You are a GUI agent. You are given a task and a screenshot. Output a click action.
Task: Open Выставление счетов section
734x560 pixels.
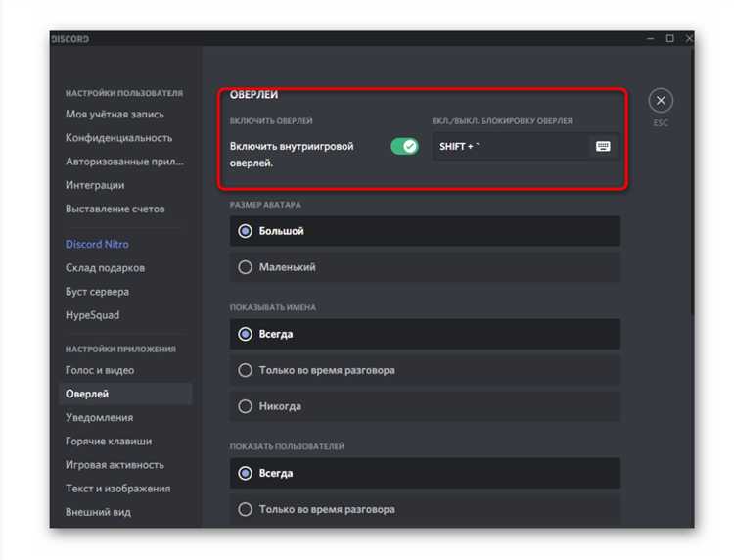[x=115, y=209]
